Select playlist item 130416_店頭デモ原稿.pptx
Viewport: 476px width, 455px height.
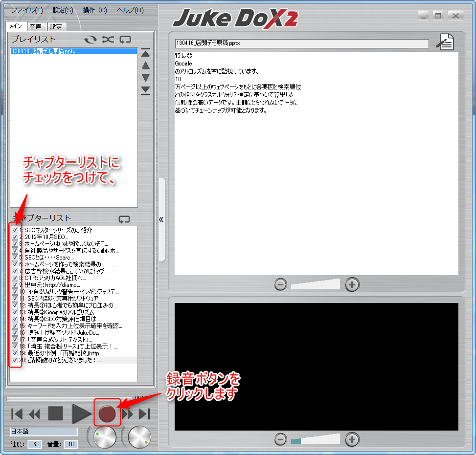tap(74, 51)
